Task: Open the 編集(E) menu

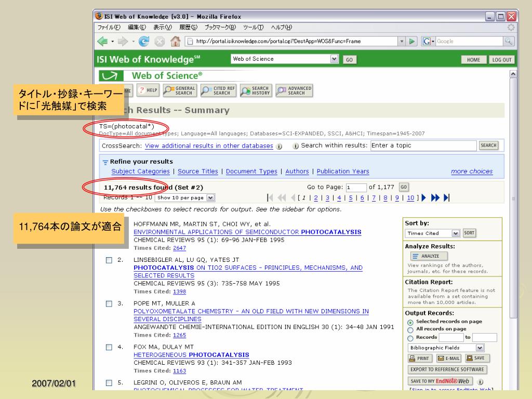Action: (x=137, y=27)
